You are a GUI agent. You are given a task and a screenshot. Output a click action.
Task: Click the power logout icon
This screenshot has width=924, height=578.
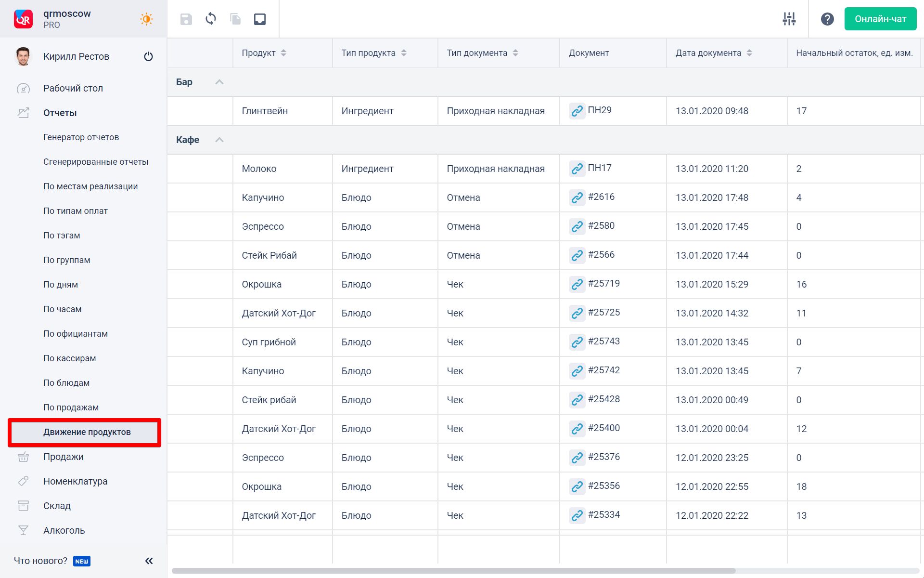(148, 57)
